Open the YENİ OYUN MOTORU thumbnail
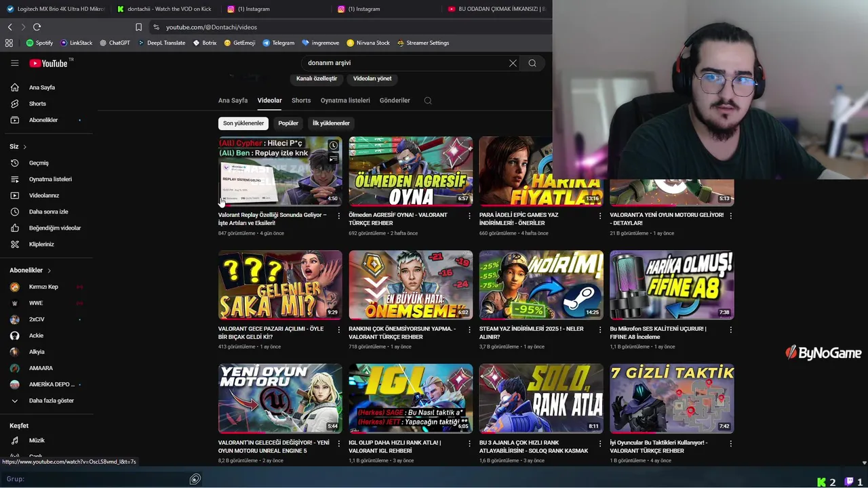Viewport: 868px width, 488px height. pyautogui.click(x=280, y=399)
